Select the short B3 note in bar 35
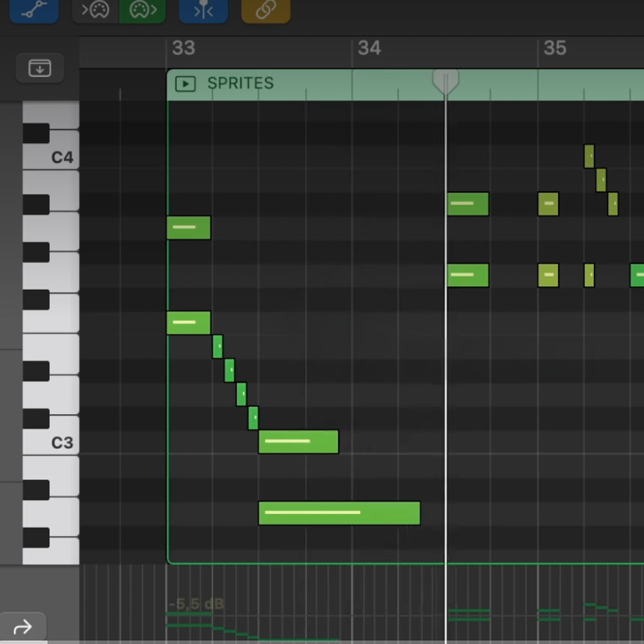 pyautogui.click(x=601, y=180)
